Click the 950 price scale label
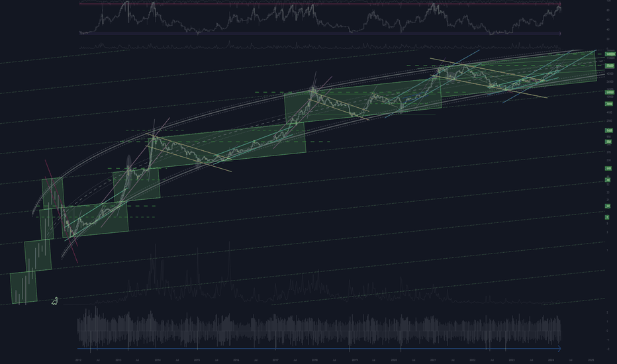Image resolution: width=617 pixels, height=364 pixels. coord(609,136)
